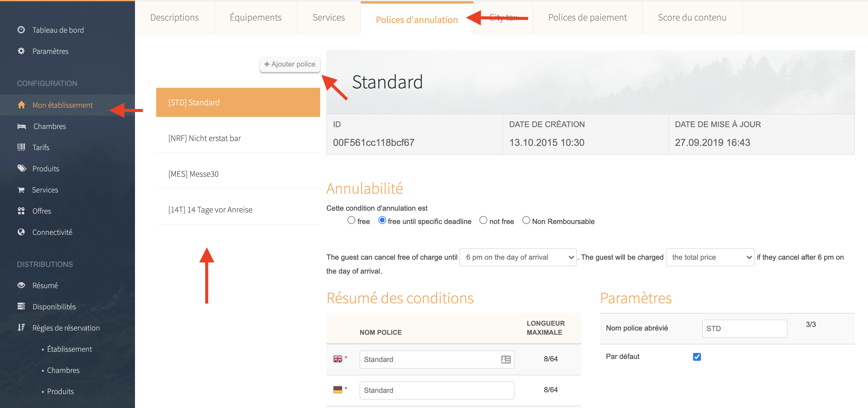868x408 pixels.
Task: Click the 'Nom police abrévié' STD field
Action: tap(744, 328)
